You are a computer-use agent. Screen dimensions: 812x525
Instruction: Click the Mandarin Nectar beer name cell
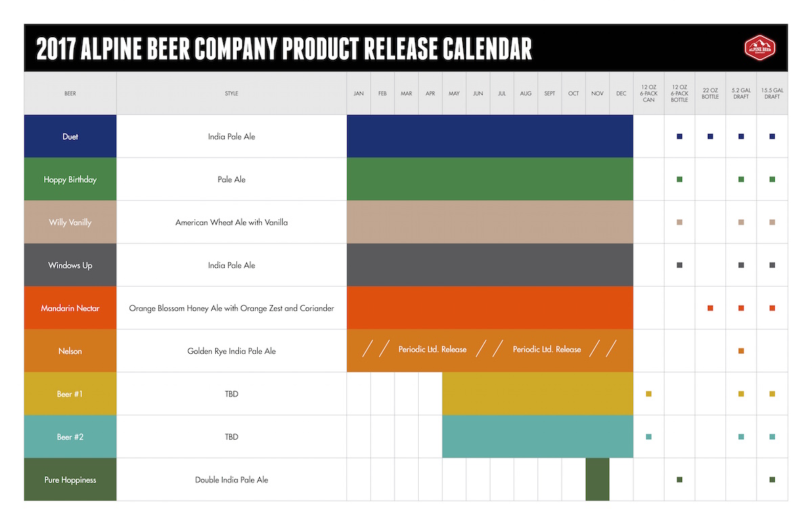(x=70, y=309)
